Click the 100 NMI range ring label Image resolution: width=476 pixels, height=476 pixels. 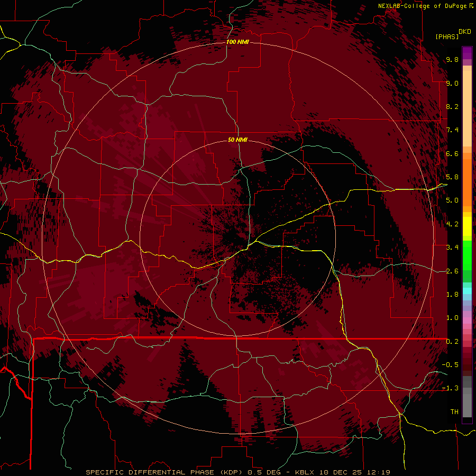click(237, 42)
